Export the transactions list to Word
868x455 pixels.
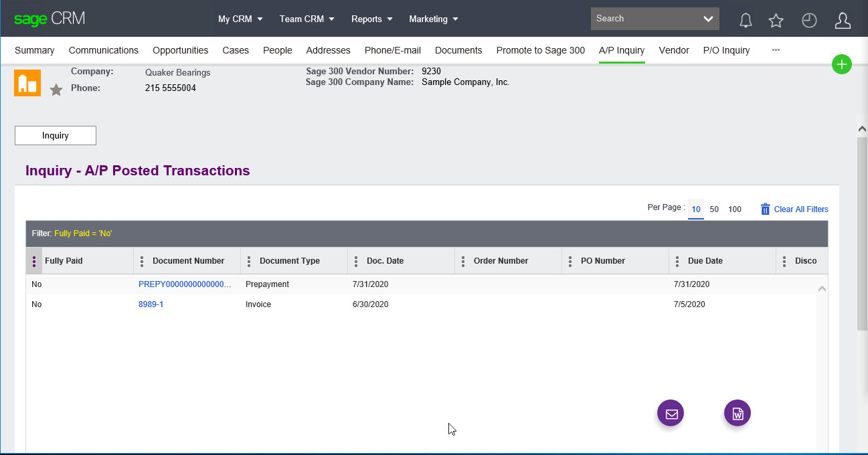[737, 413]
